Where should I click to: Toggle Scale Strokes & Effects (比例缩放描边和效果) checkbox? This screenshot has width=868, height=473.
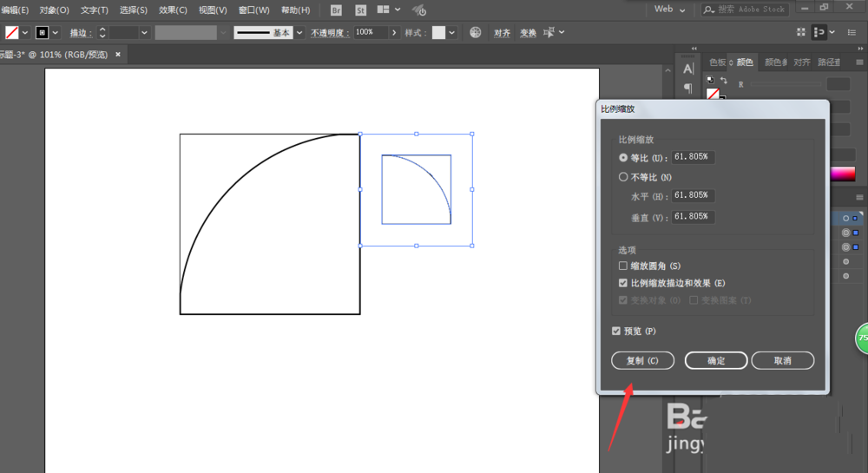point(622,283)
